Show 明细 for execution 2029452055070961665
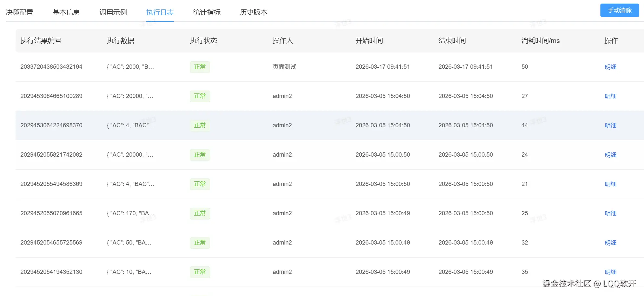The width and height of the screenshot is (644, 296). coord(610,214)
